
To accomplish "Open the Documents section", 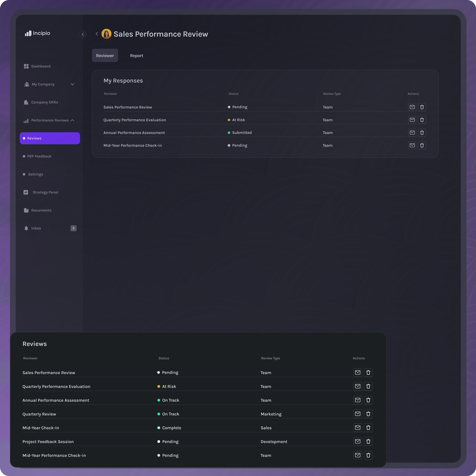I will pos(41,210).
